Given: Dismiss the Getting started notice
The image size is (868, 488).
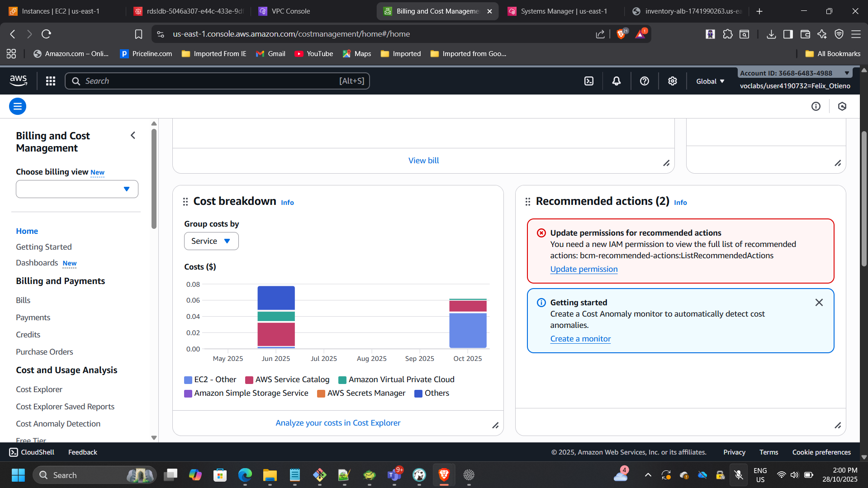Looking at the screenshot, I should pos(819,302).
